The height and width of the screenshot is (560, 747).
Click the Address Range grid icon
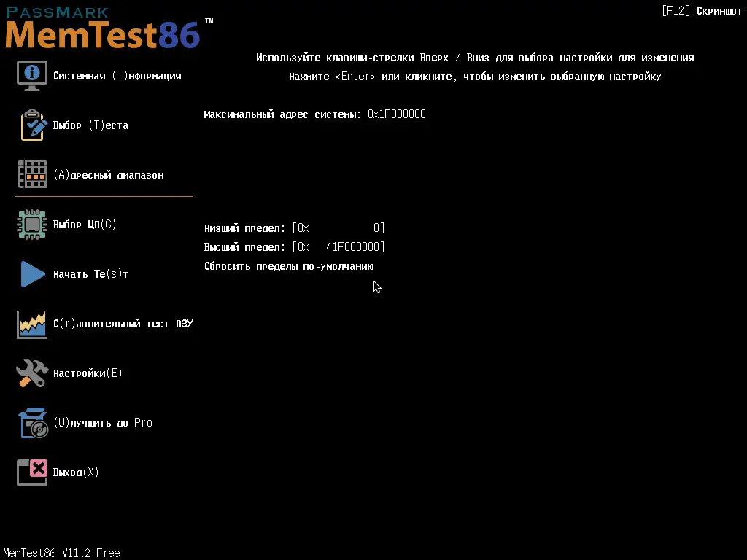click(32, 174)
